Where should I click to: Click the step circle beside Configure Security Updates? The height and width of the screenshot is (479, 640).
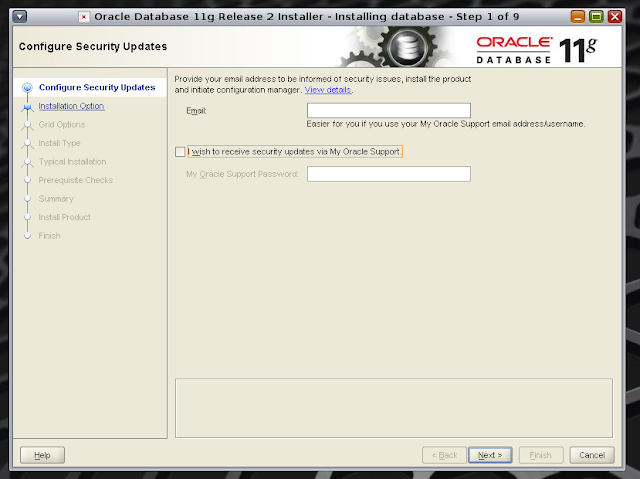27,87
